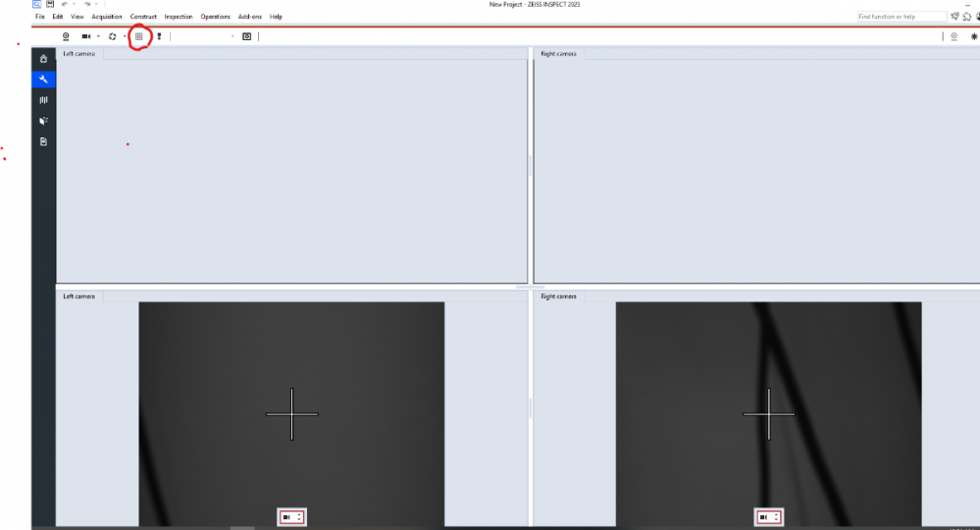This screenshot has height=530, width=980.
Task: Open the Help menu
Action: (x=276, y=17)
